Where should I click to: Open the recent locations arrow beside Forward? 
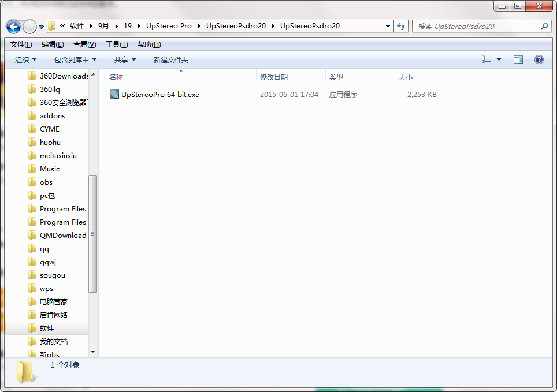click(41, 27)
